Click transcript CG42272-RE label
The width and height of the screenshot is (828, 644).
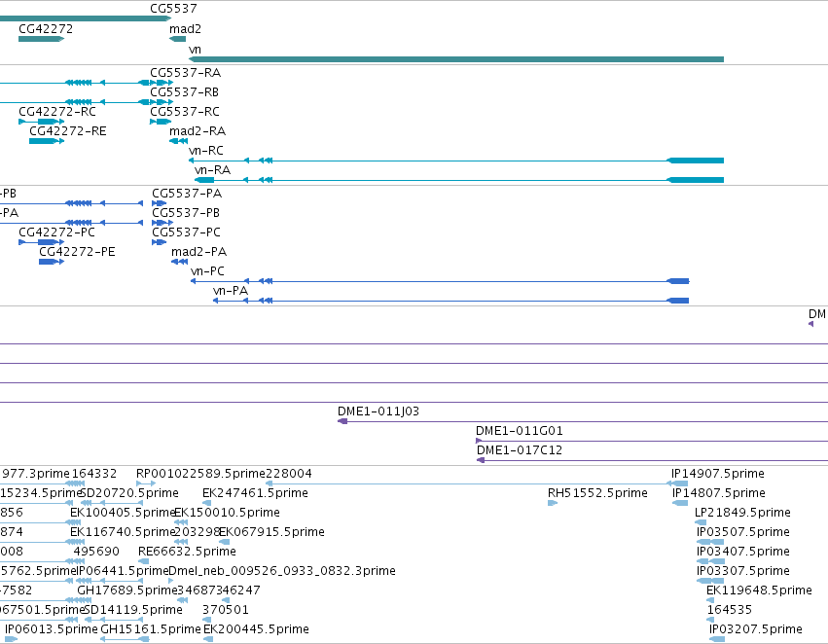(x=67, y=131)
